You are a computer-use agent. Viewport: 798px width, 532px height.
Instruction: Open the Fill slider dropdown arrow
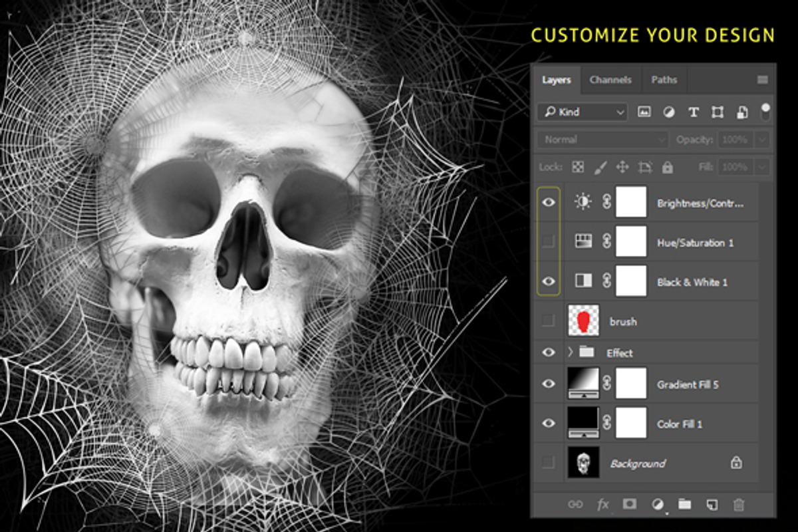763,167
